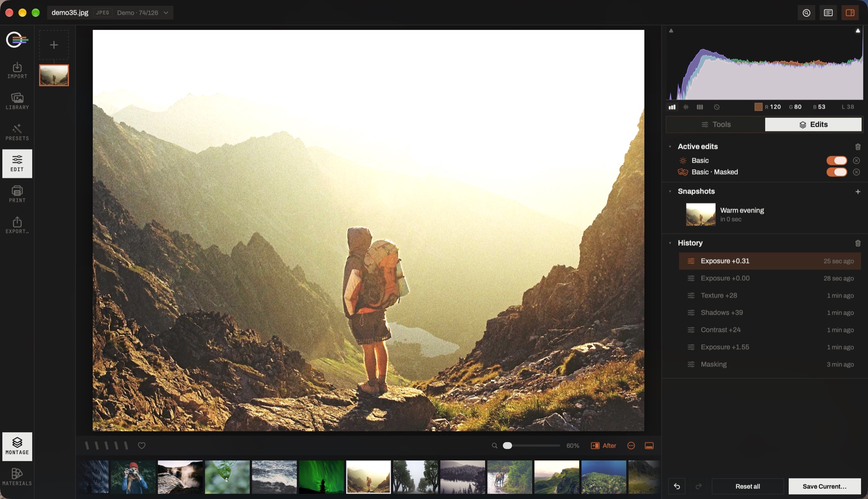Open the Presets section

17,132
